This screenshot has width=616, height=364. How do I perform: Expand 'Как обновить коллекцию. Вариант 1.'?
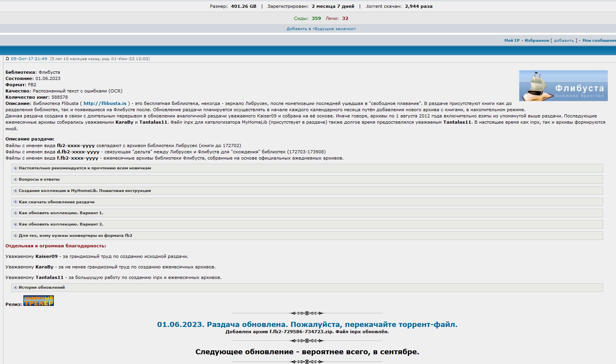coord(307,213)
